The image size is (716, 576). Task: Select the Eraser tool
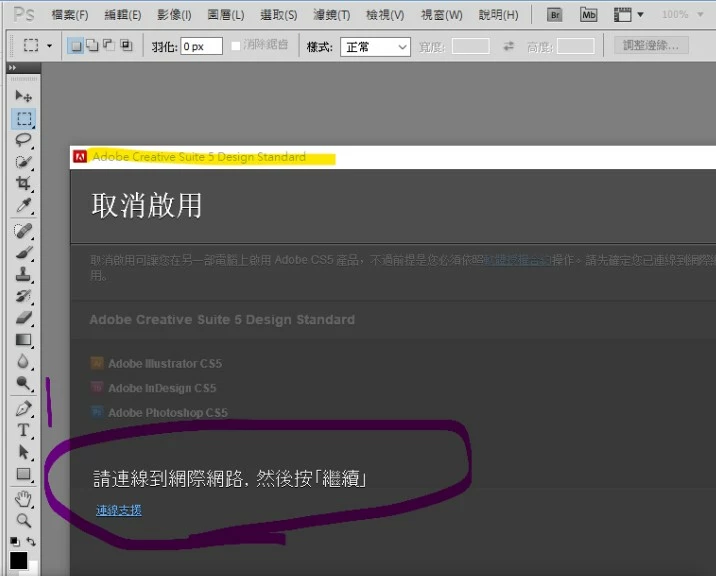[x=23, y=317]
